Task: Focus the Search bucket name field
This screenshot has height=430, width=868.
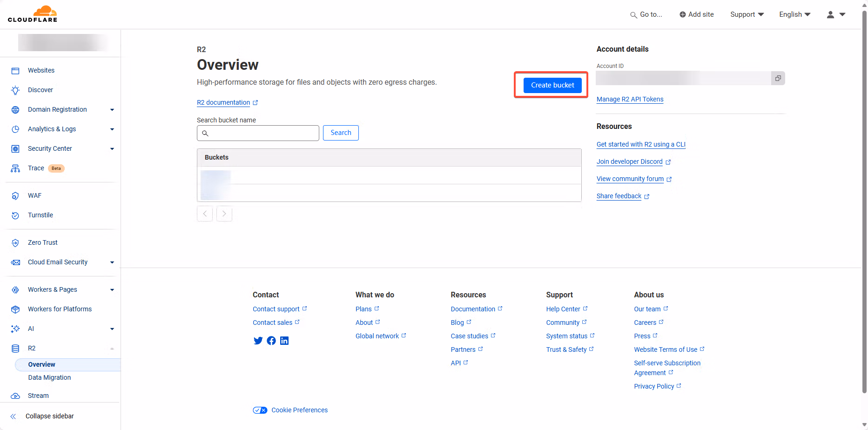Action: point(258,133)
